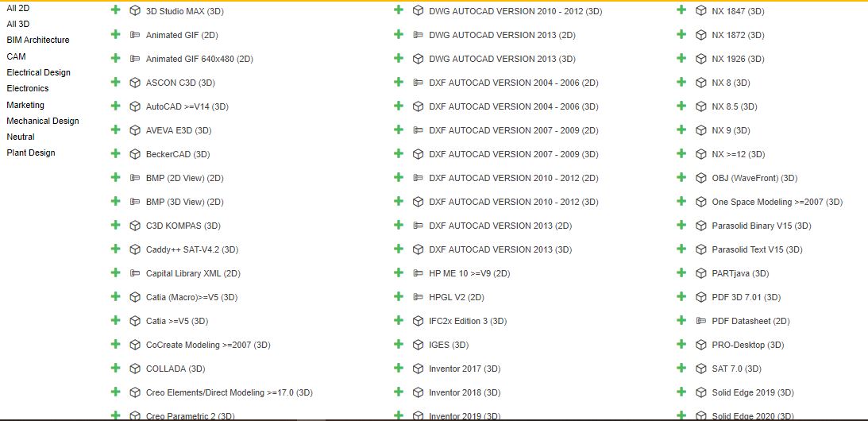The width and height of the screenshot is (868, 421).
Task: Click the plus icon beside ASCON C3D (3D)
Action: [115, 82]
